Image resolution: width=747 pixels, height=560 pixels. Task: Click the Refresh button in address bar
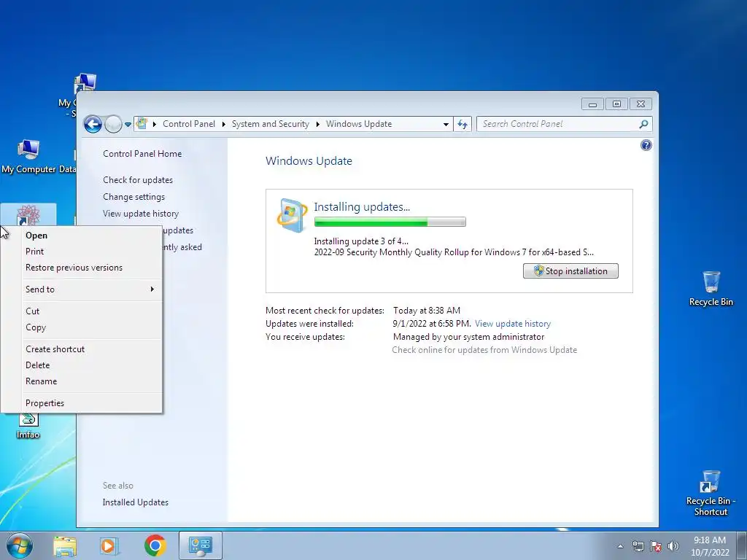[x=462, y=124]
